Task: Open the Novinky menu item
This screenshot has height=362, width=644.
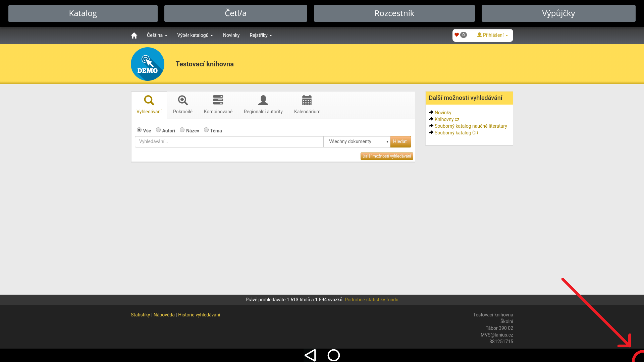Action: point(231,35)
